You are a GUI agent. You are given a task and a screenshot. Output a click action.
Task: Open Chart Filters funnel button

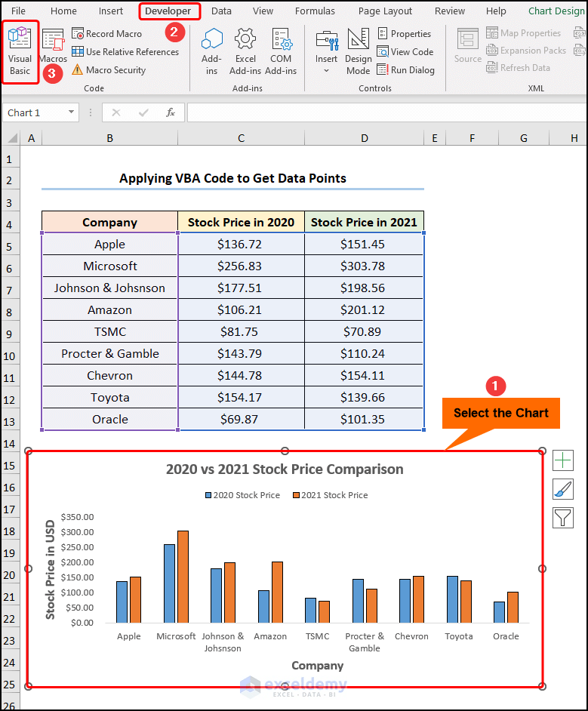[x=562, y=518]
